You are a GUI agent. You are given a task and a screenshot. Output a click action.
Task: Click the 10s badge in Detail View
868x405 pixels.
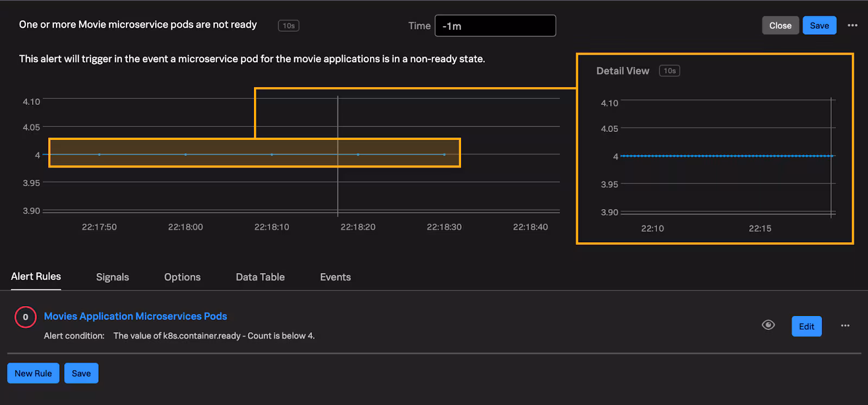(669, 71)
